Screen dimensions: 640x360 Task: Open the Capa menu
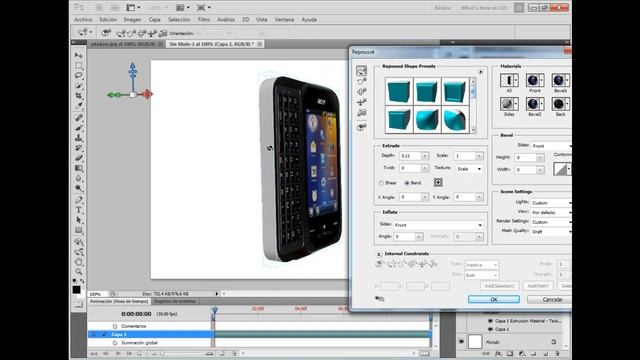154,20
